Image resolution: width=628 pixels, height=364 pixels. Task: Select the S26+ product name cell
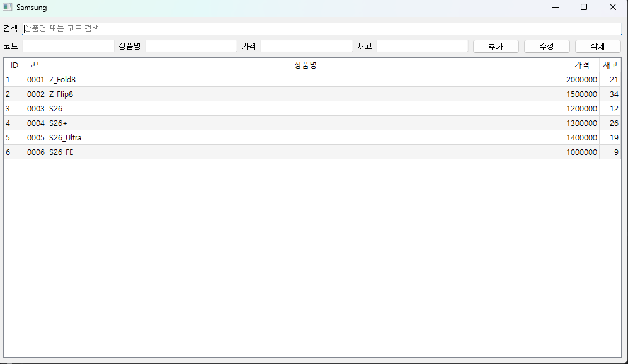tap(305, 123)
